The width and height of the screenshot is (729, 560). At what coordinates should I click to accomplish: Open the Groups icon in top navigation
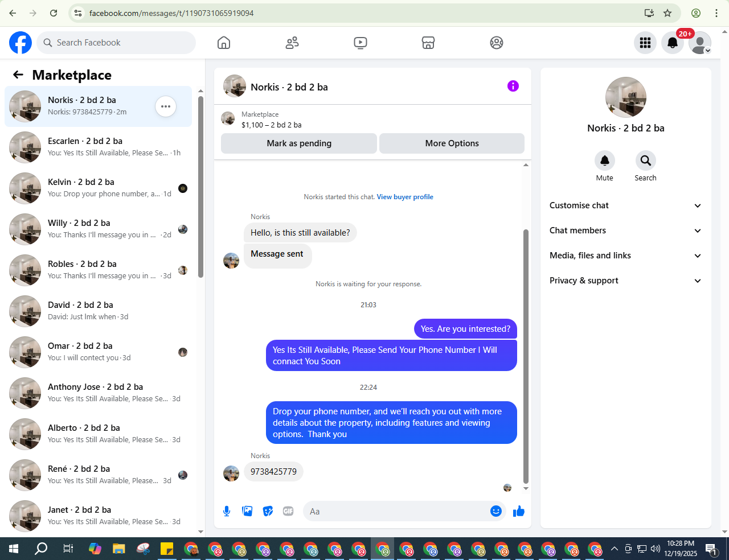(x=497, y=43)
